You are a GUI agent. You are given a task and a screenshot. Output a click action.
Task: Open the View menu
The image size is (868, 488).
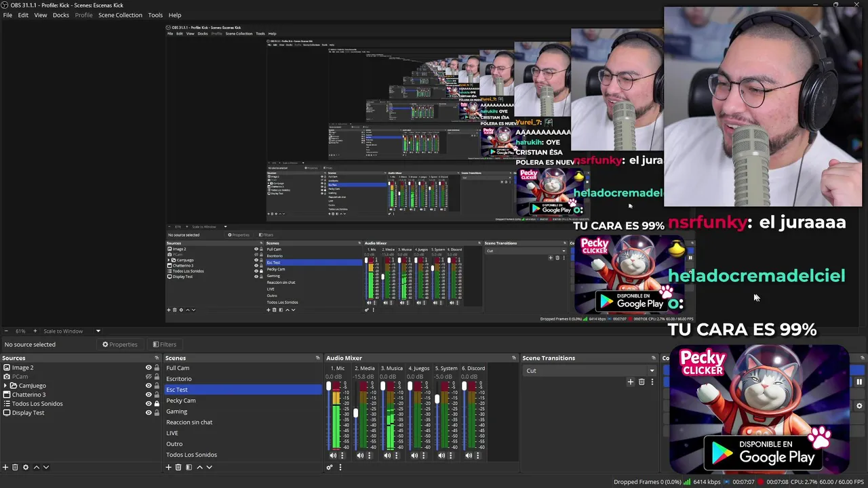[x=41, y=15]
